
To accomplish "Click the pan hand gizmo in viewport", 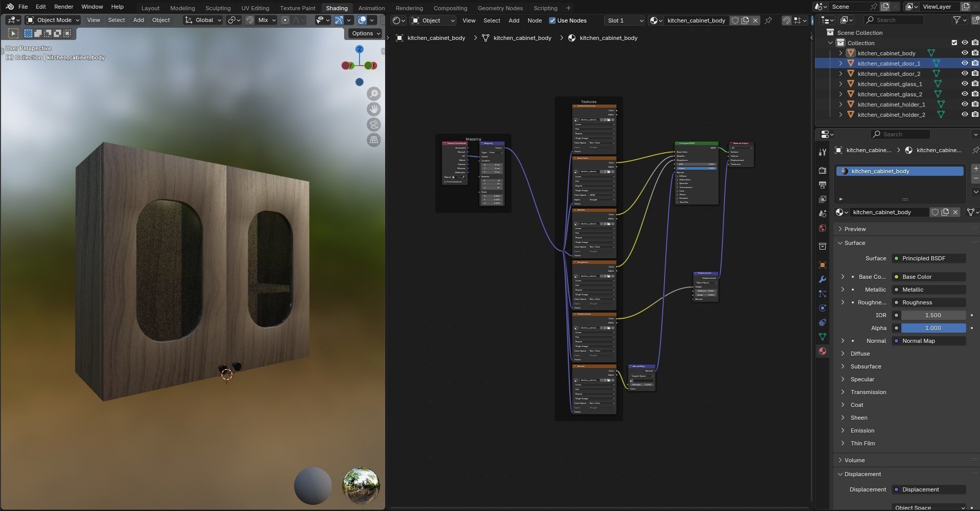I will [x=374, y=109].
